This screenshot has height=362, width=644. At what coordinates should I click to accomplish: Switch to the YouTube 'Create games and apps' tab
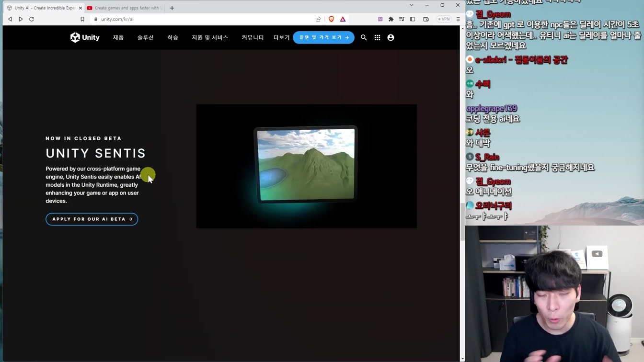(126, 8)
